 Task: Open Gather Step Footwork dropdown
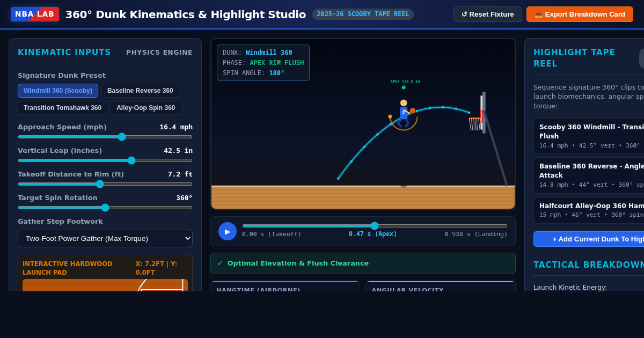(x=105, y=238)
